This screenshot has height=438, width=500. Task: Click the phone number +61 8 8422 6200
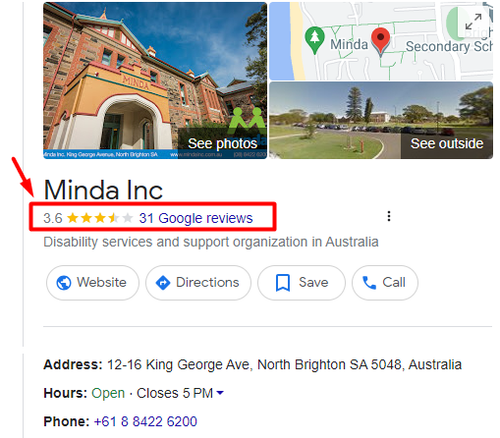click(145, 421)
